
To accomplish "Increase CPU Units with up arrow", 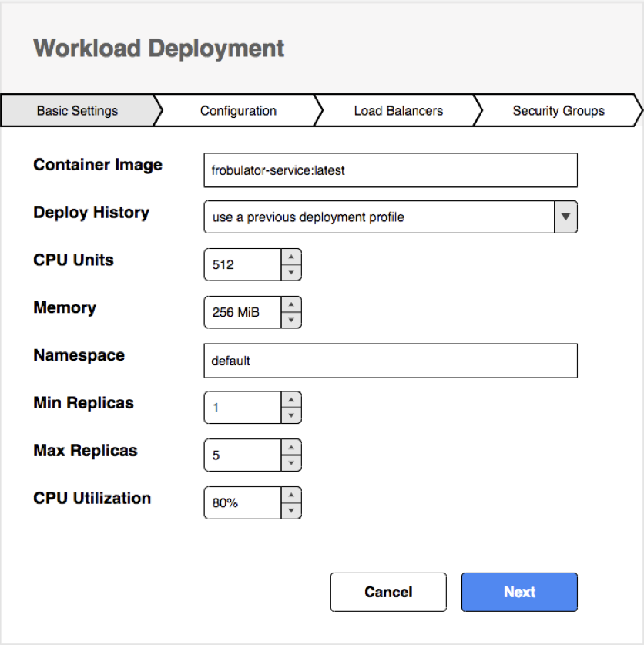I will point(291,257).
